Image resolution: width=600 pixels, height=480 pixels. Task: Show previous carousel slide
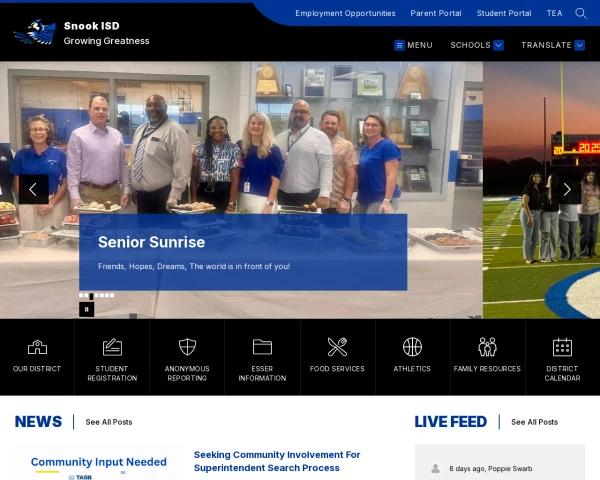[34, 189]
